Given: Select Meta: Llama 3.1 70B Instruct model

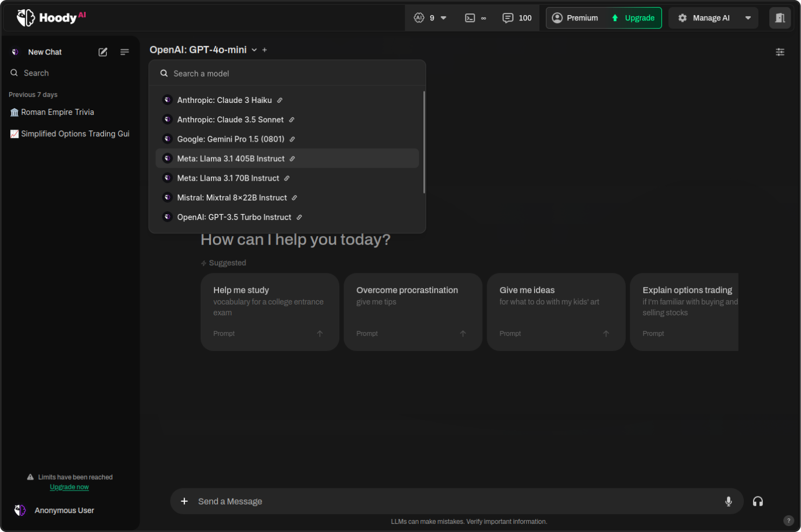Looking at the screenshot, I should tap(287, 178).
